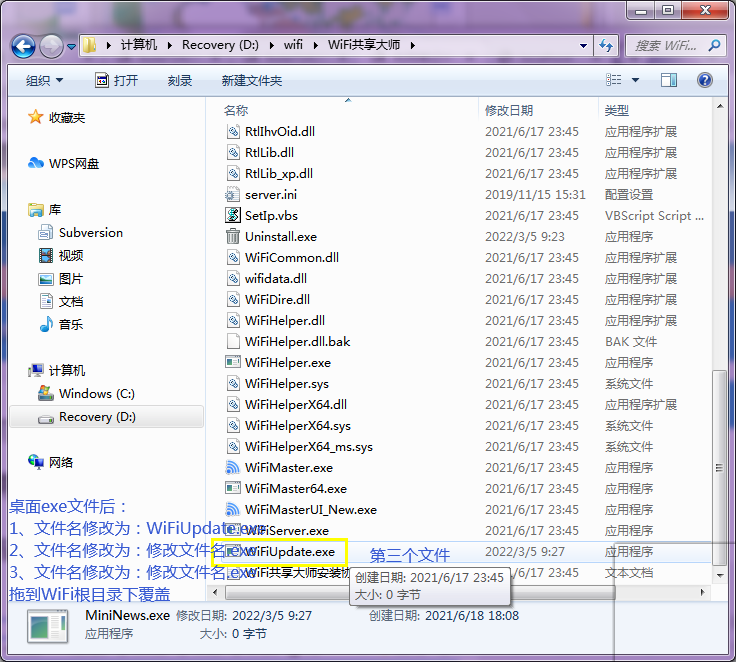
Task: Click 刻录 in the toolbar
Action: click(180, 81)
